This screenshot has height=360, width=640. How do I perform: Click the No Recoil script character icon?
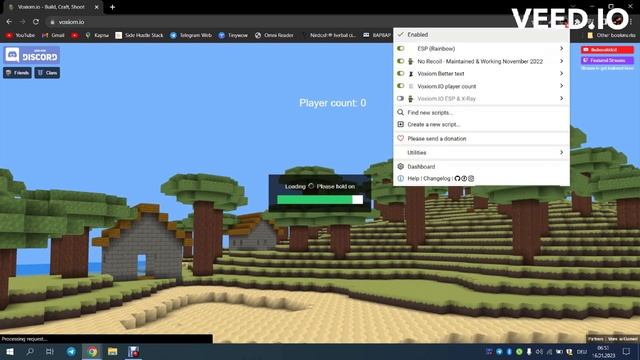(411, 61)
